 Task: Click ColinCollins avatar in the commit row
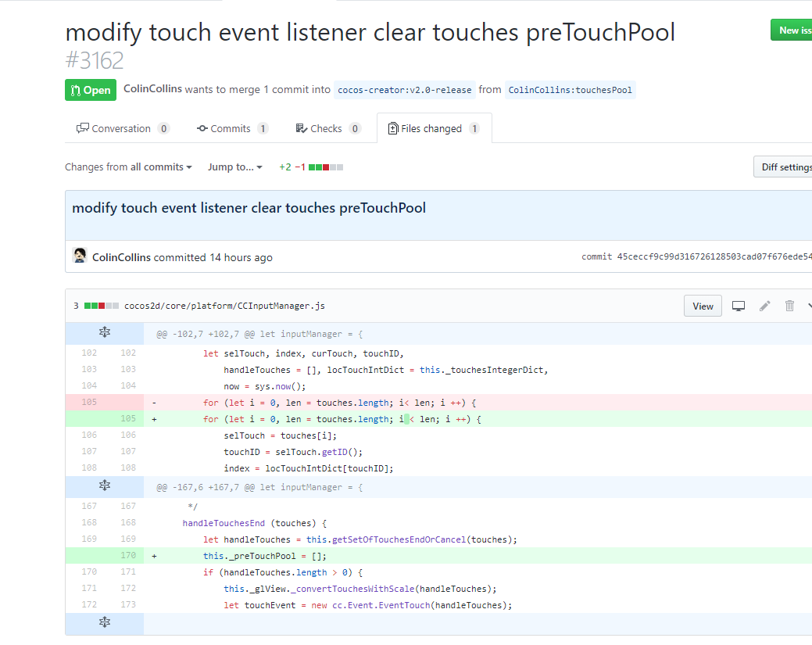pos(80,256)
